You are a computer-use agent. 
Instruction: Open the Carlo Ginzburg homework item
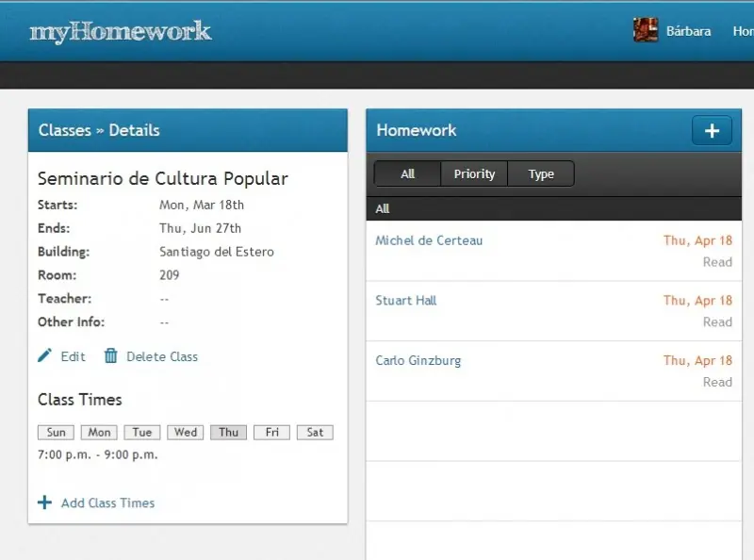click(418, 360)
